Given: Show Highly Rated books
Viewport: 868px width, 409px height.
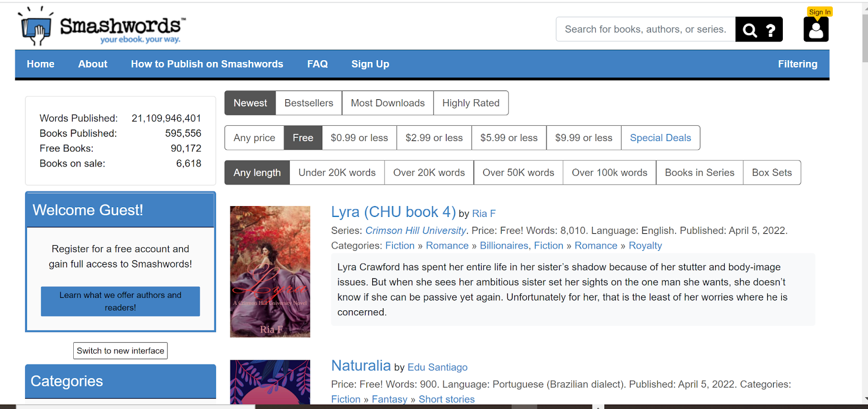Looking at the screenshot, I should pyautogui.click(x=471, y=103).
